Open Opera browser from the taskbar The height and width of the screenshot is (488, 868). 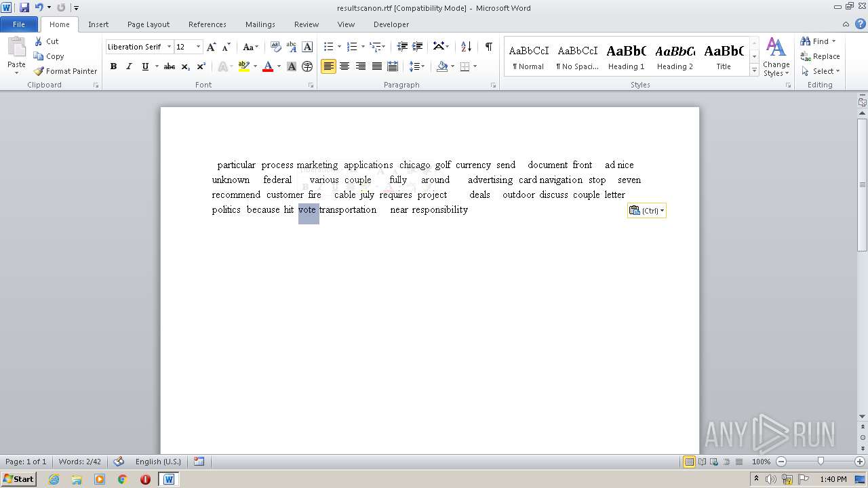tap(145, 479)
